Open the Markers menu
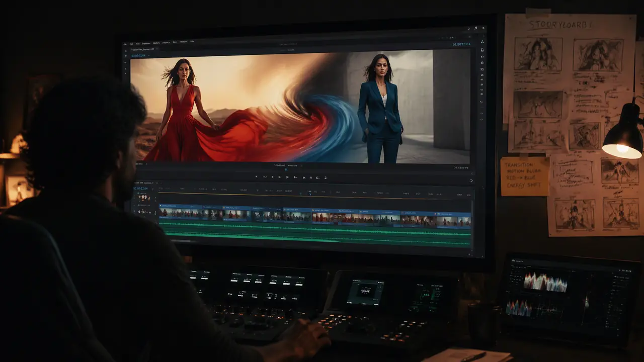 coord(156,43)
